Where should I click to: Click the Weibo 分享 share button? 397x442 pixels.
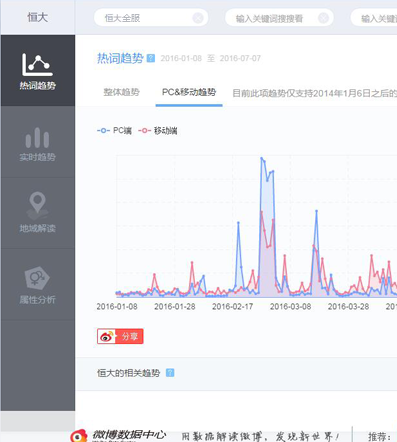pos(120,336)
